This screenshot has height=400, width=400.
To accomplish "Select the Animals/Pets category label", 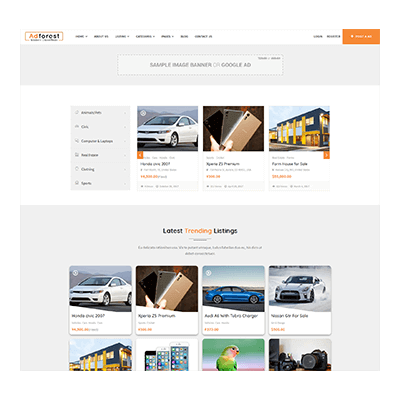I will click(91, 113).
